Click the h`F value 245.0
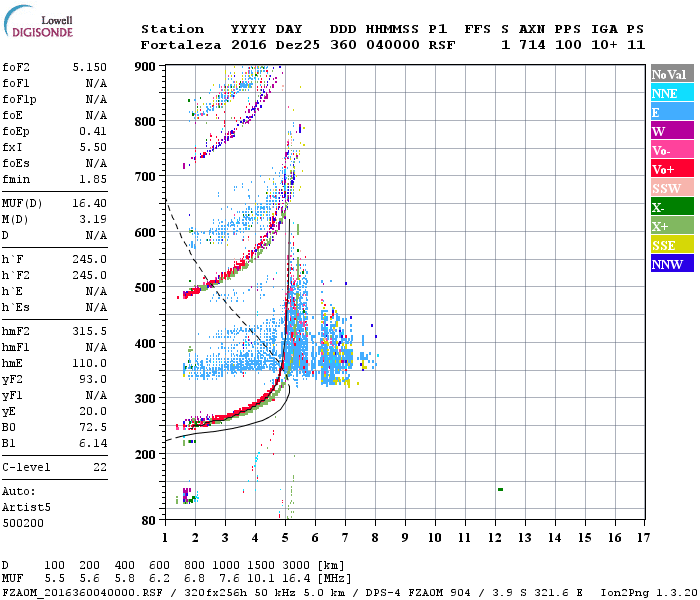The image size is (700, 600). point(90,259)
